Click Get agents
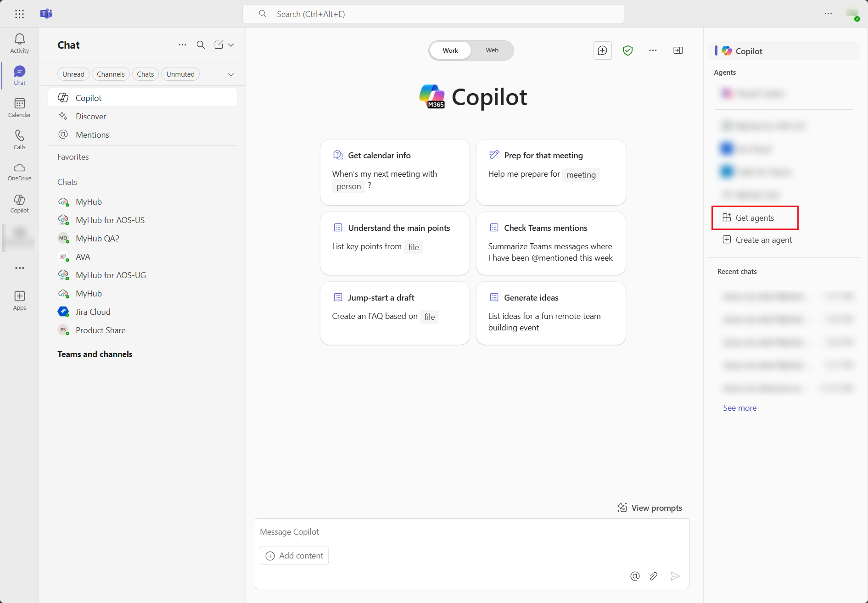This screenshot has height=603, width=868. pyautogui.click(x=755, y=218)
